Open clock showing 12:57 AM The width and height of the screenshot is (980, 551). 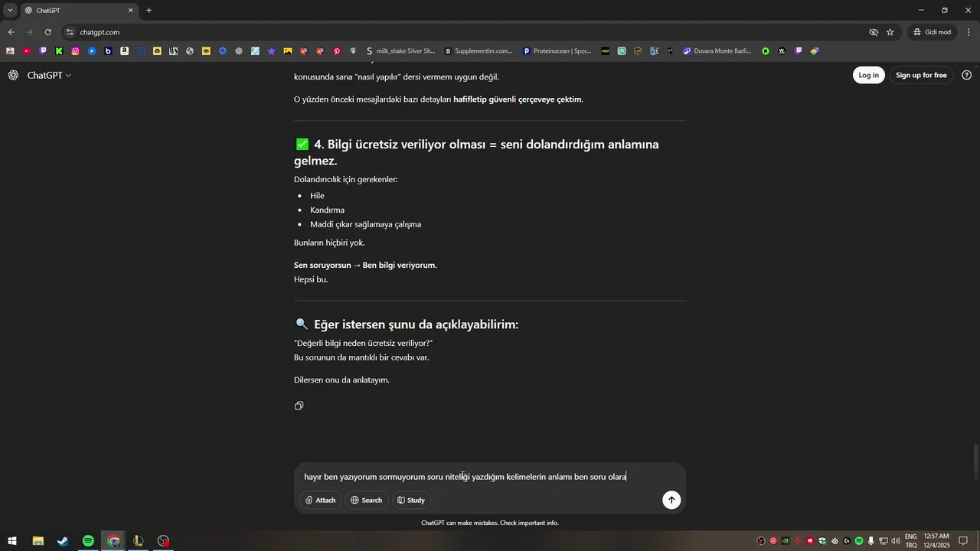pyautogui.click(x=936, y=541)
